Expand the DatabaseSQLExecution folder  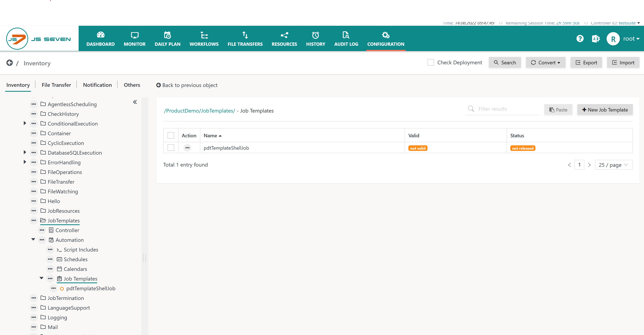point(25,152)
